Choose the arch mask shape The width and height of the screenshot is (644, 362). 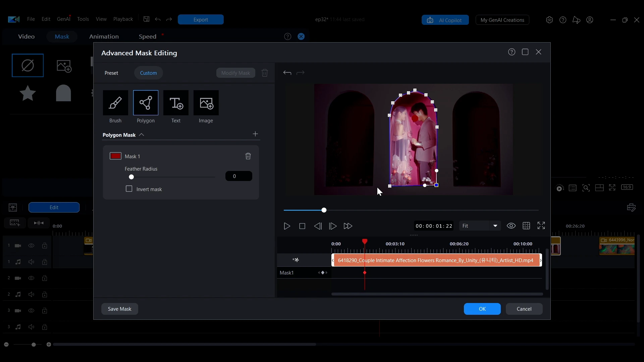pos(63,93)
